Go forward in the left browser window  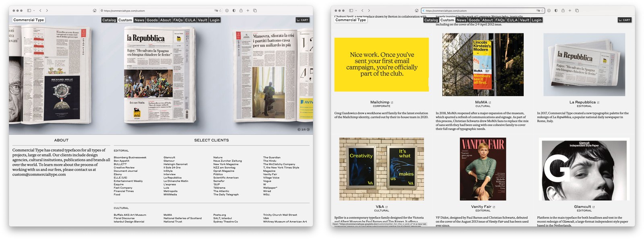[47, 10]
